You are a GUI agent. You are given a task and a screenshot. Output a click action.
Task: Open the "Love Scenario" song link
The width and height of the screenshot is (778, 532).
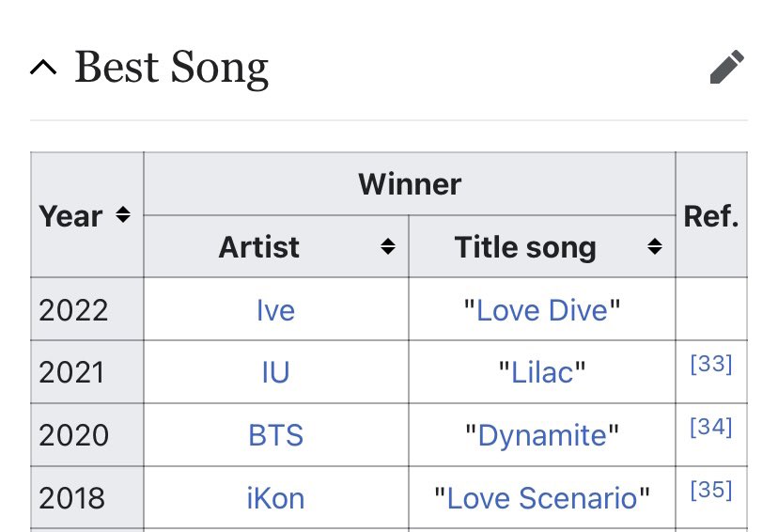[542, 498]
